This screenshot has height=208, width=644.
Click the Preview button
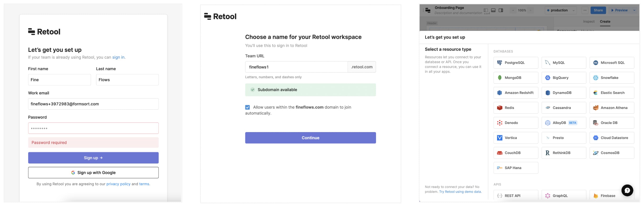pos(619,10)
